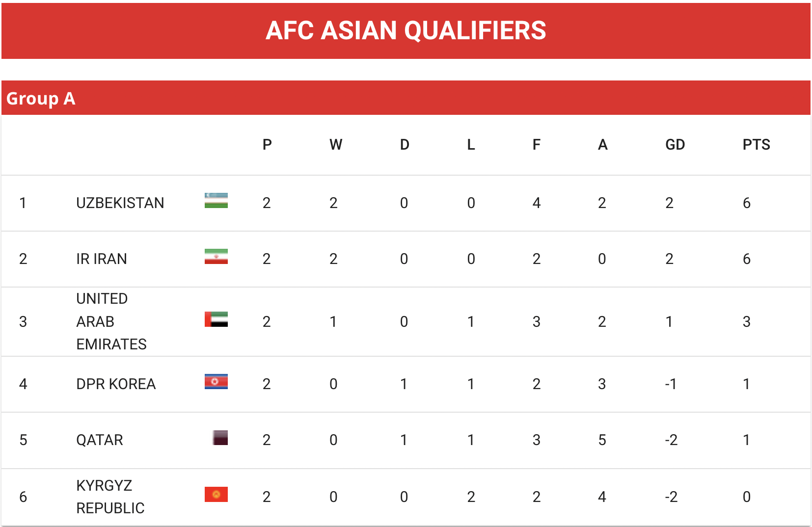Click the Qatar flag icon
This screenshot has height=527, width=812.
220,438
